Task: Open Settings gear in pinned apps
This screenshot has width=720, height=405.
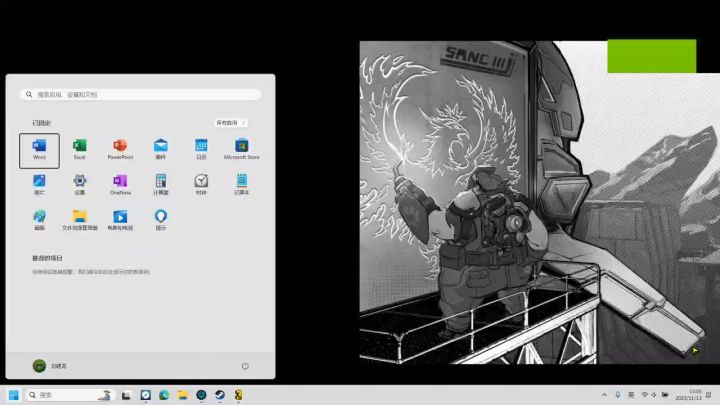Action: [79, 186]
